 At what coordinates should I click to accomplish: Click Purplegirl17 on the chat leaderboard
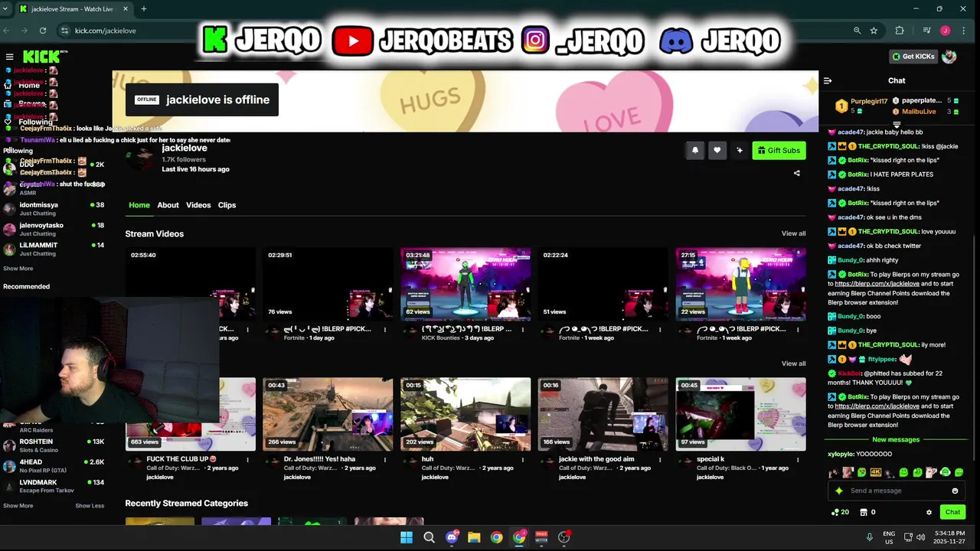[869, 101]
